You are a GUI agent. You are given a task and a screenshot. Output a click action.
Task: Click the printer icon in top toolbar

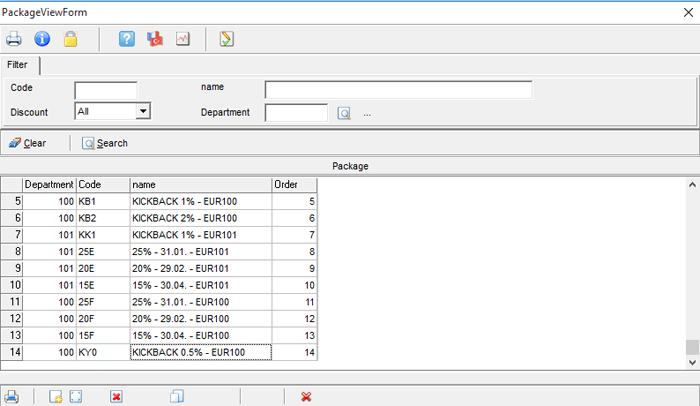(x=14, y=39)
